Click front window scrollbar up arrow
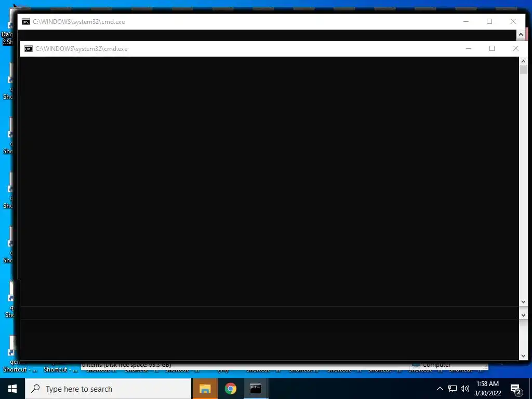The image size is (532, 399). (523, 61)
